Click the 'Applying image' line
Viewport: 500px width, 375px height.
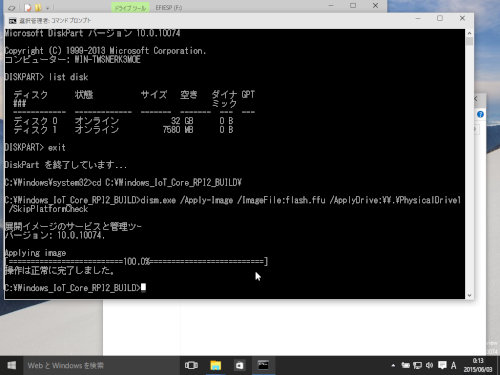pyautogui.click(x=35, y=253)
